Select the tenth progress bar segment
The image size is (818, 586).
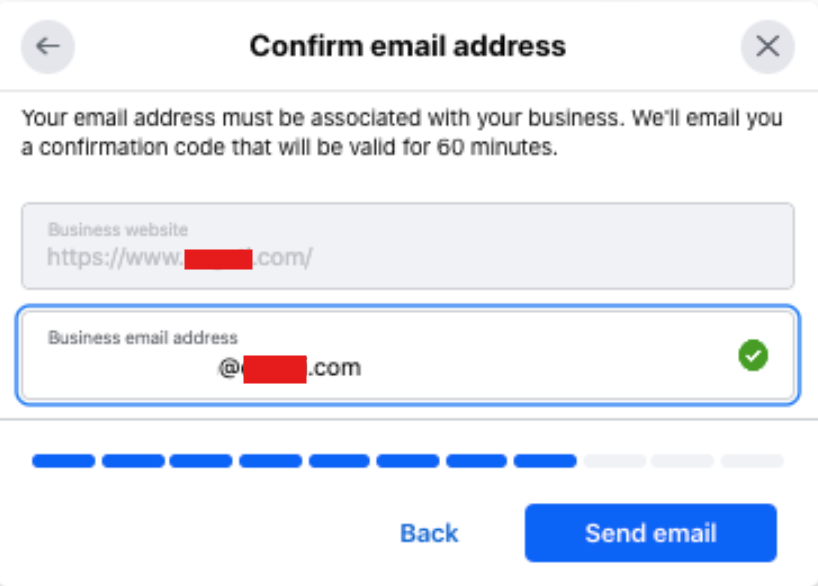click(x=682, y=461)
